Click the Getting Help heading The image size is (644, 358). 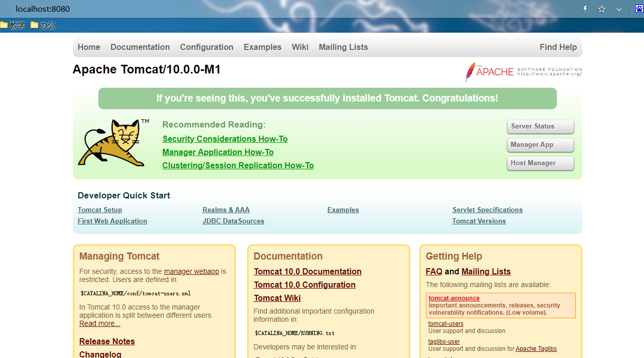(x=454, y=256)
